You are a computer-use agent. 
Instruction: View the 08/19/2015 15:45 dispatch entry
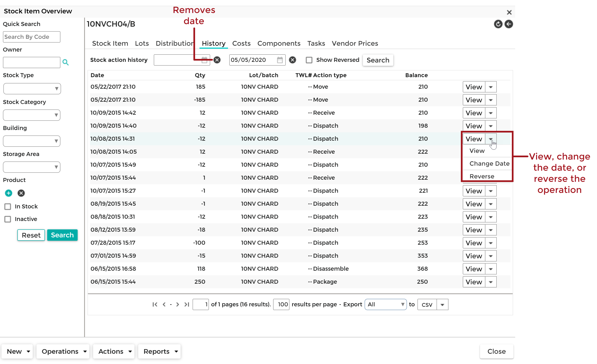[x=474, y=204]
